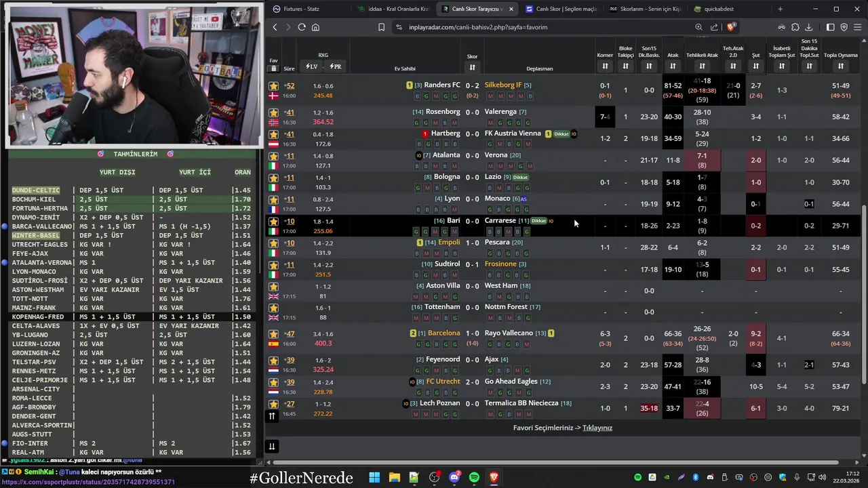Clear favorites with the trash icon under Fav
The height and width of the screenshot is (488, 868).
pyautogui.click(x=273, y=68)
